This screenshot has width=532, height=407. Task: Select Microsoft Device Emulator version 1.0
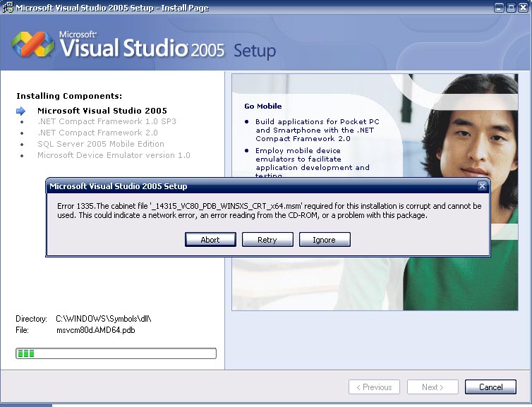114,155
